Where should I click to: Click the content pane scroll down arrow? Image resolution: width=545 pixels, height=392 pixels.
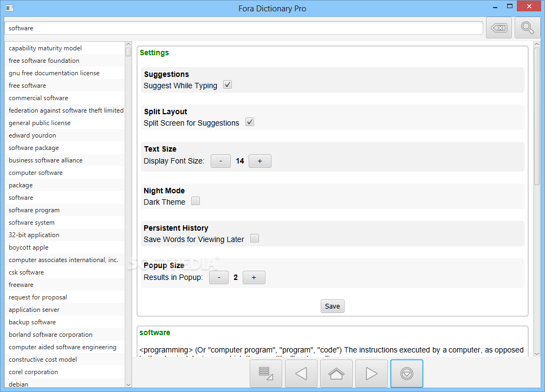point(537,354)
